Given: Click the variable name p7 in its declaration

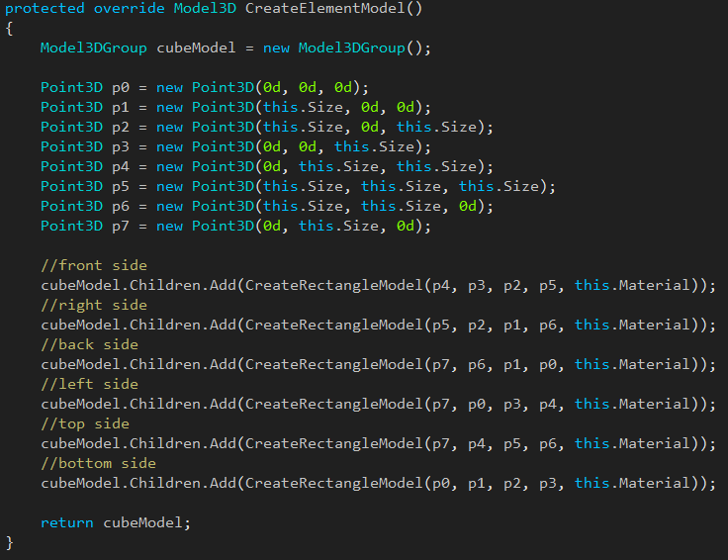Looking at the screenshot, I should coord(121,227).
